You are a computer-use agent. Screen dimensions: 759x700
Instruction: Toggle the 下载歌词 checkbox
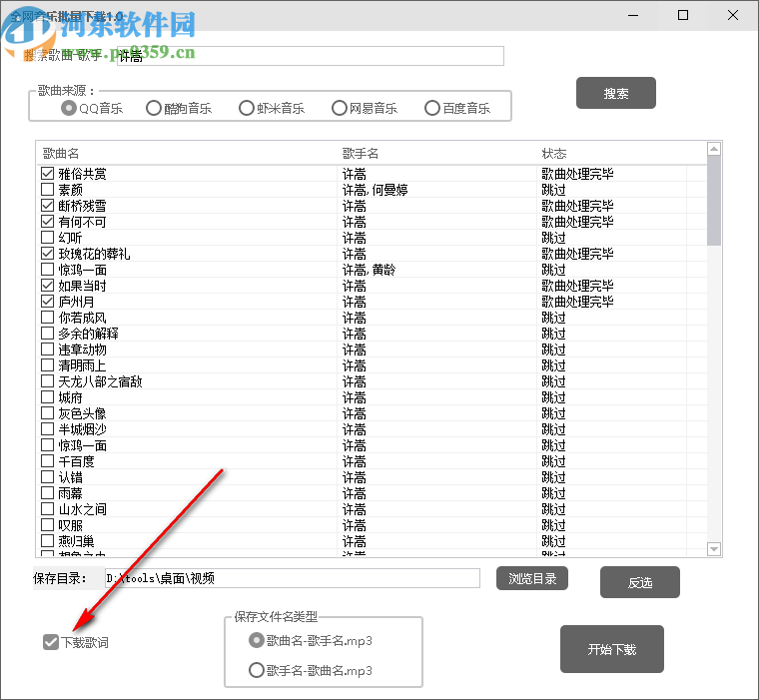pyautogui.click(x=51, y=642)
